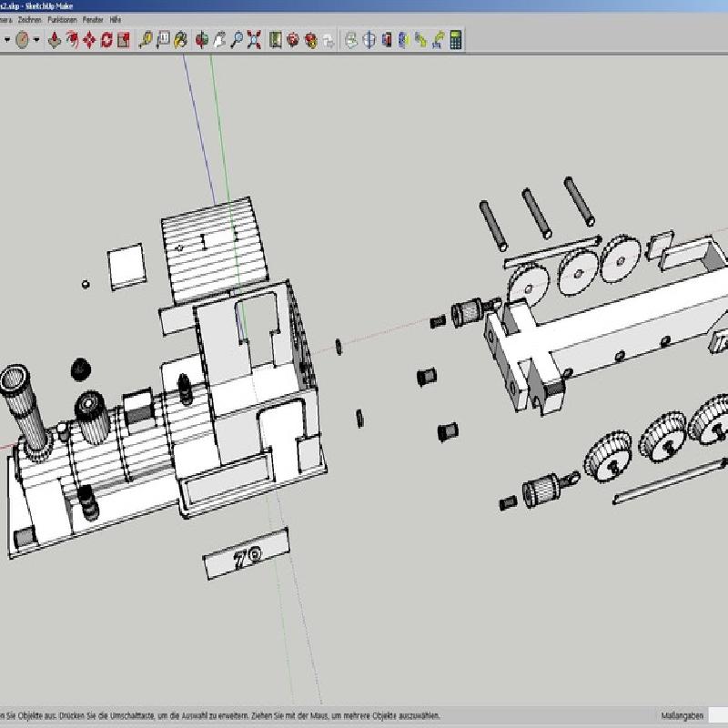Screen dimensions: 728x728
Task: Choose the Paint Bucket tool
Action: pos(180,39)
